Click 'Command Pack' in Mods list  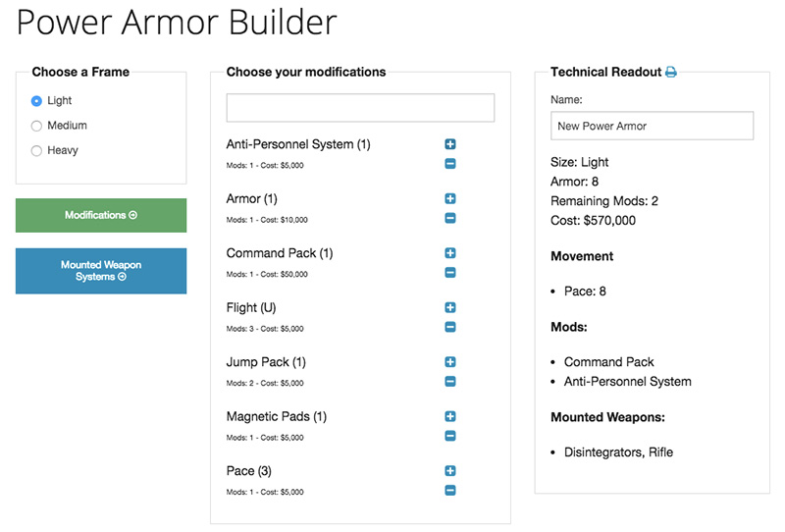click(x=608, y=362)
